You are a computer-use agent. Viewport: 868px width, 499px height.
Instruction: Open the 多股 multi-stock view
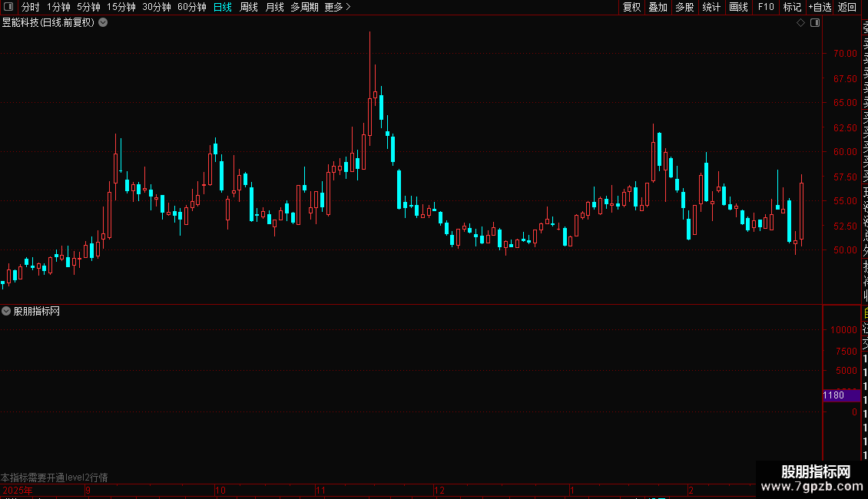coord(684,7)
